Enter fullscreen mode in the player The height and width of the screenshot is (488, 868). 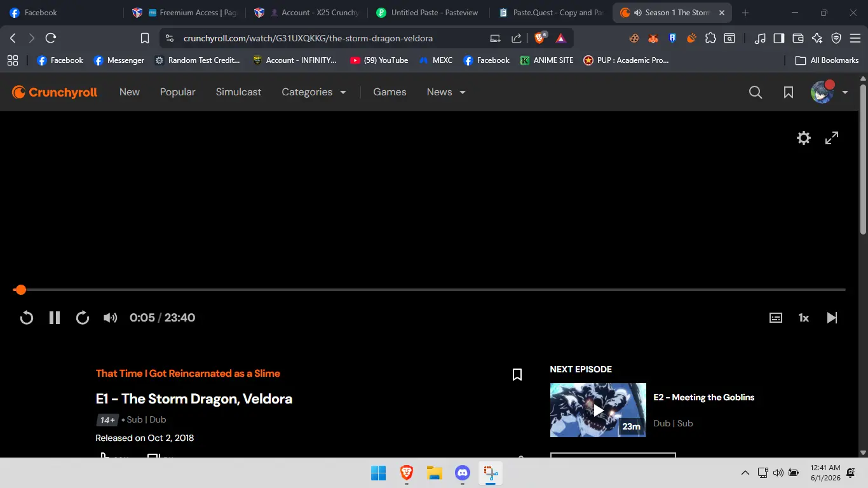(x=832, y=138)
